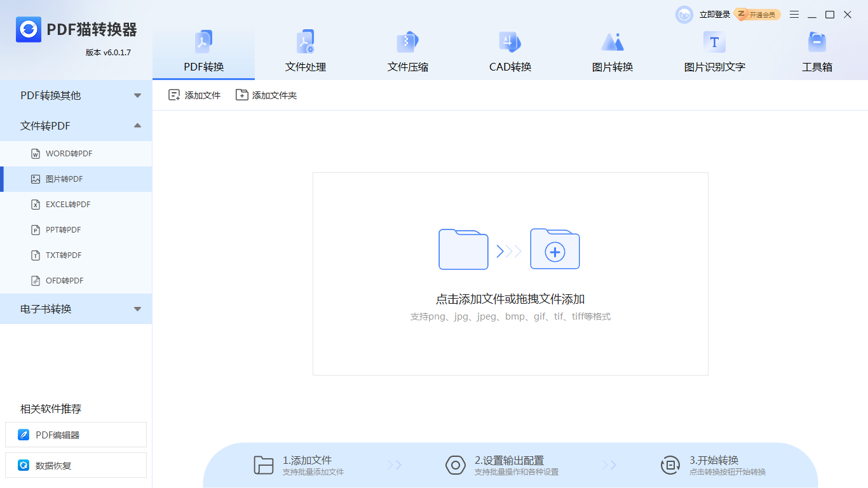
Task: Click the 文件转PDF section header text
Action: [45, 126]
